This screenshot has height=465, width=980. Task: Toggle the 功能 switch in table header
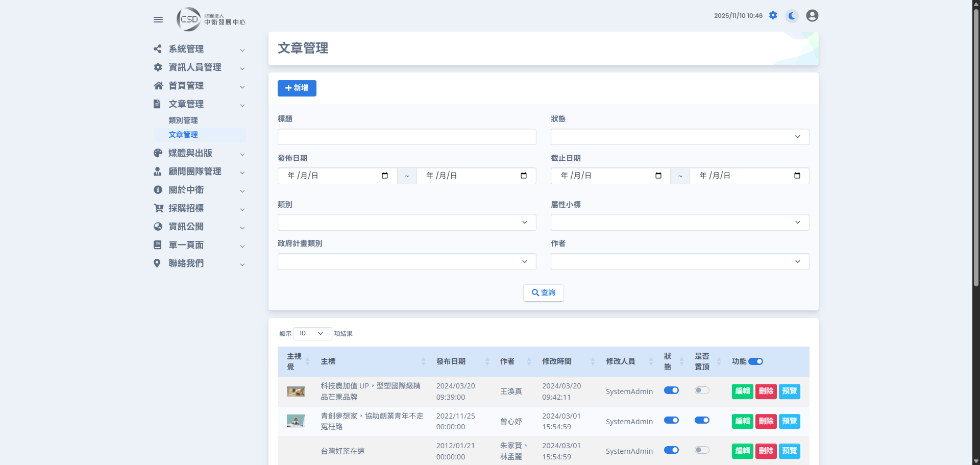point(755,361)
